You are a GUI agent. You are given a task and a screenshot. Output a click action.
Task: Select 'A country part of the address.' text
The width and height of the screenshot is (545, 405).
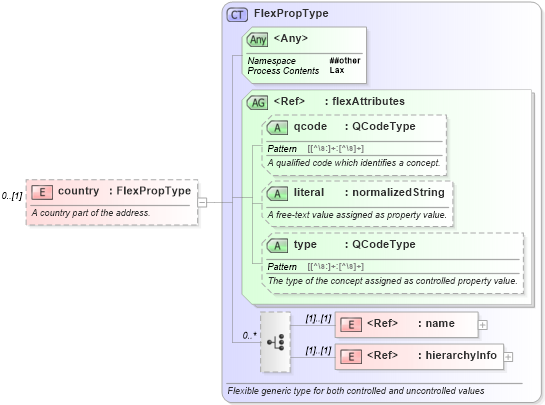click(91, 212)
